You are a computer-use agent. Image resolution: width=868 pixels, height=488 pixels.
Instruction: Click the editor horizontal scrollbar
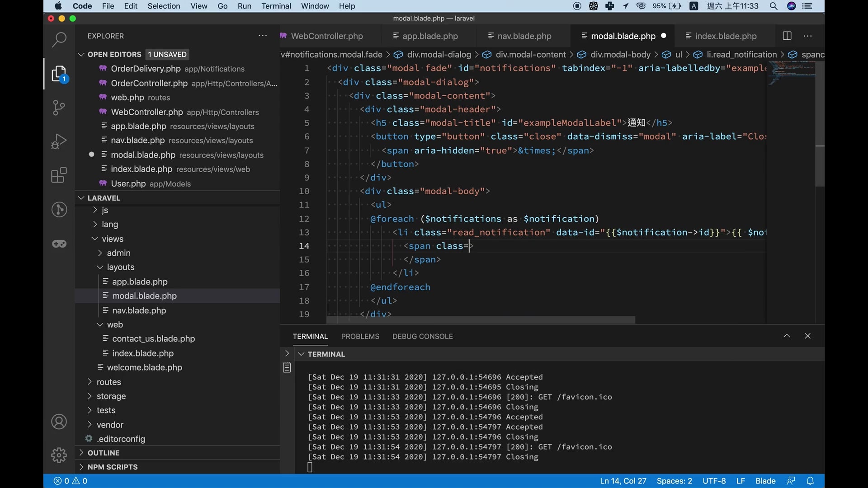tap(480, 320)
